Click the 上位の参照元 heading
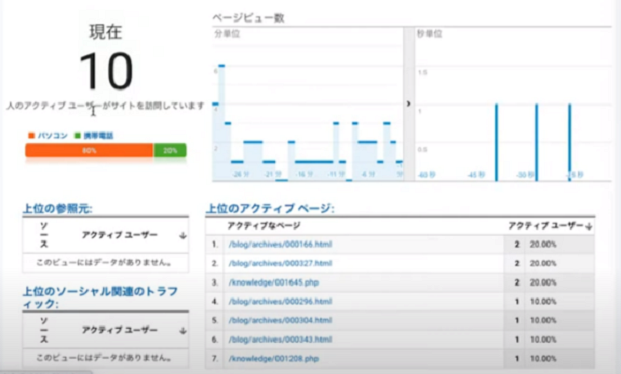Viewport: 621px width, 374px height. [x=58, y=208]
